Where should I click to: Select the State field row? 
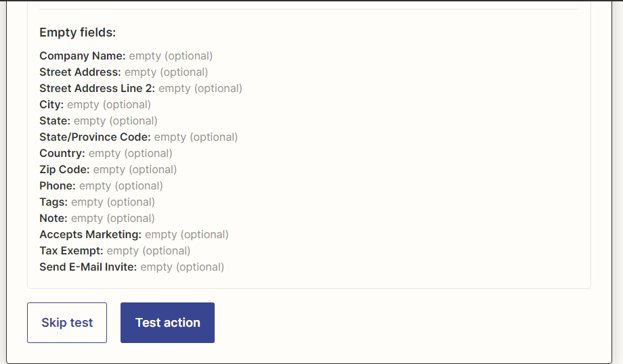[x=98, y=121]
